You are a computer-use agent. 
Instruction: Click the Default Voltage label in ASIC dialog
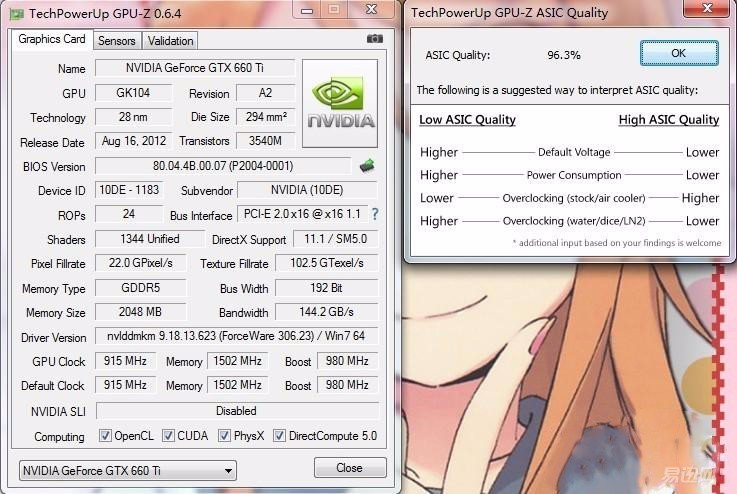click(x=574, y=152)
